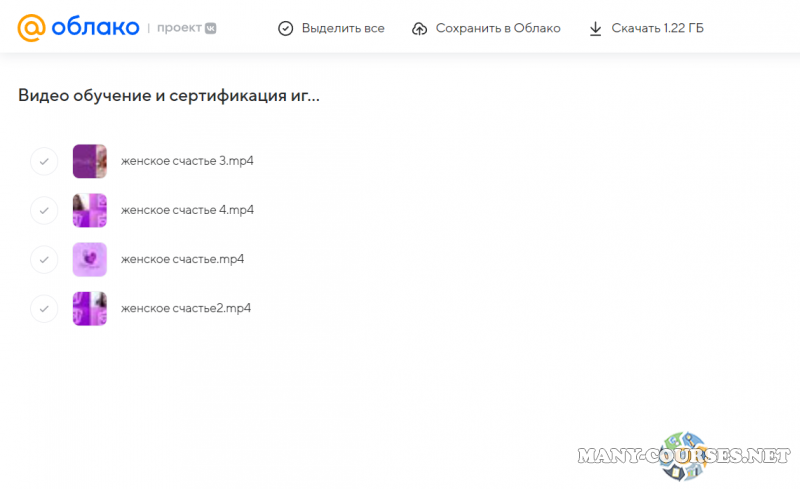
Task: Click the VK project badge icon
Action: (211, 28)
